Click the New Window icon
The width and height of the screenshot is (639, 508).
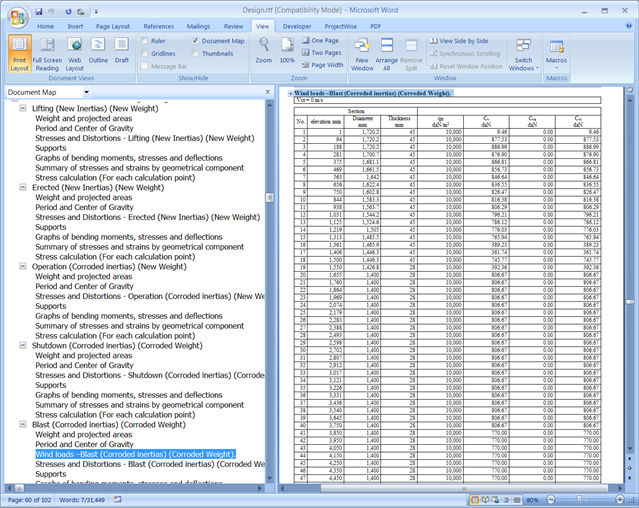[362, 50]
